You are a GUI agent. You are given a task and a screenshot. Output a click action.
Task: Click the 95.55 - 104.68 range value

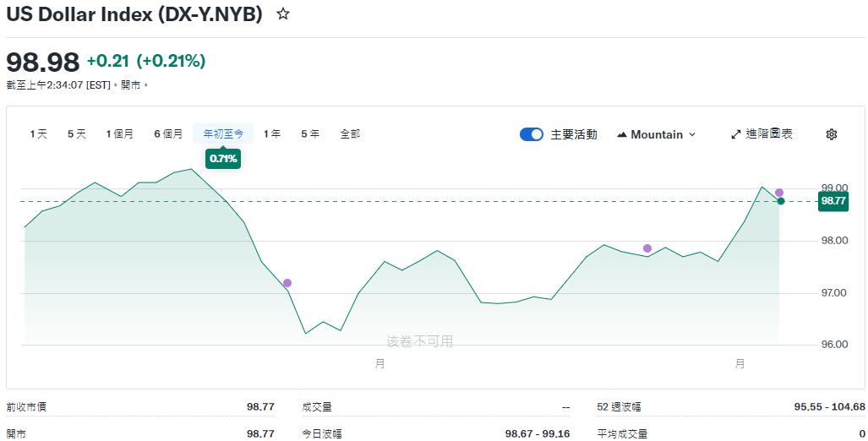[x=829, y=407]
